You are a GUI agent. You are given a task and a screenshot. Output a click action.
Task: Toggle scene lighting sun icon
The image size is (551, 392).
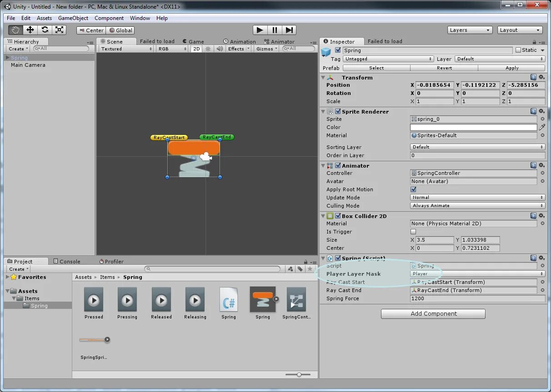pos(208,49)
